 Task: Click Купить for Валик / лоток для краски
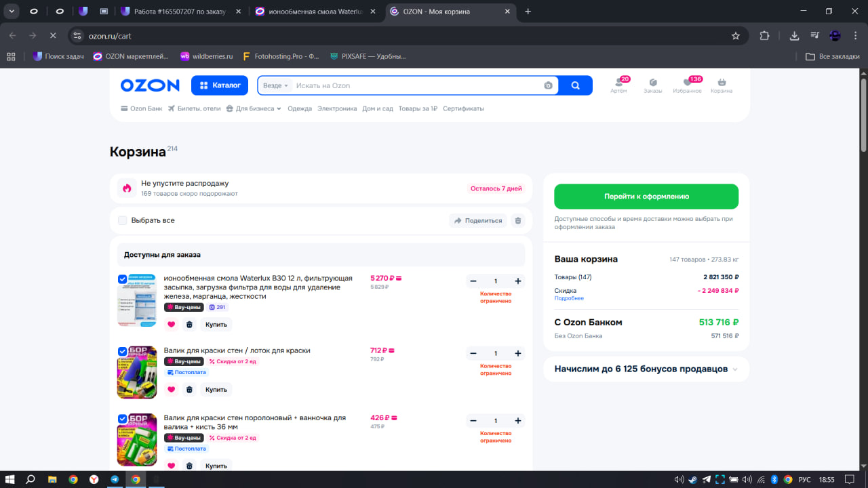(216, 390)
